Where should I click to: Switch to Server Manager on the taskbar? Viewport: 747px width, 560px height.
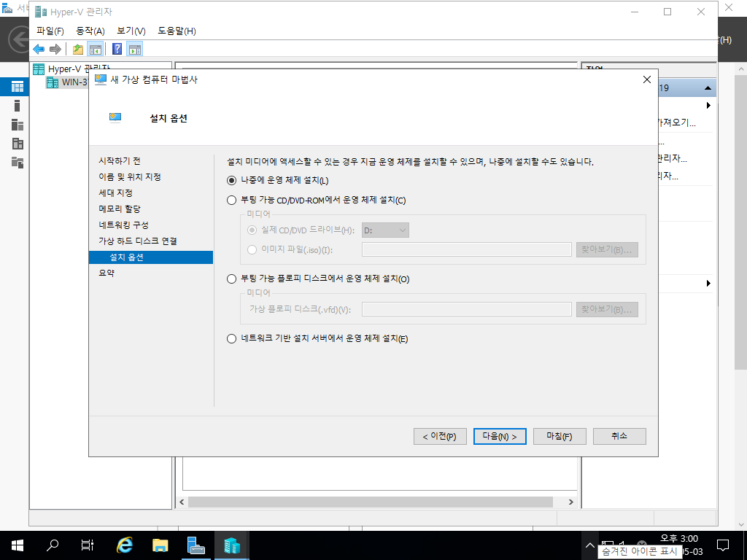(196, 545)
